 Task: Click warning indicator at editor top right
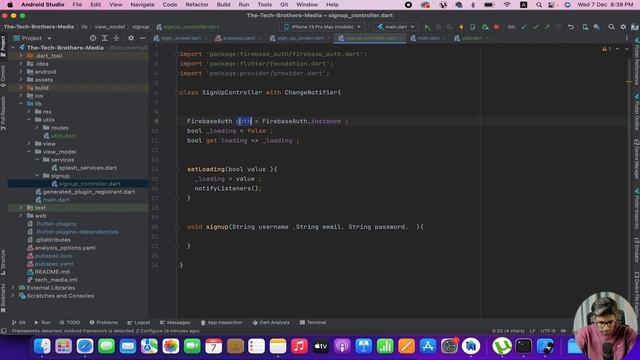click(606, 49)
